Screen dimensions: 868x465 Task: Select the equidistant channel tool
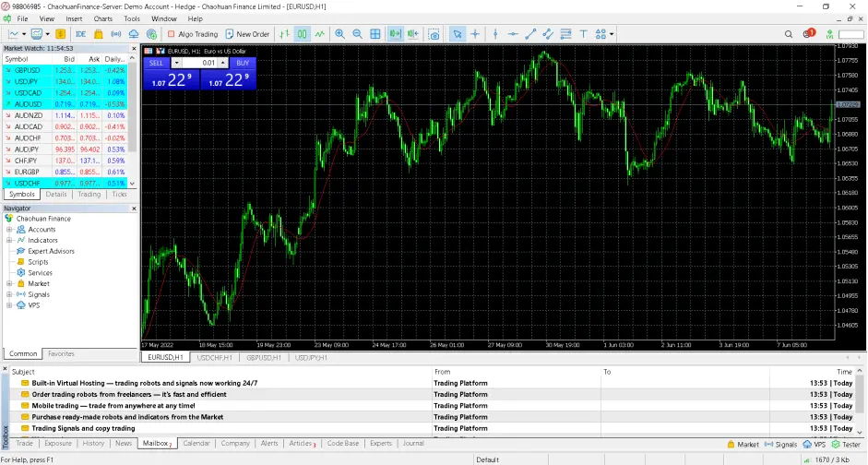click(x=548, y=34)
